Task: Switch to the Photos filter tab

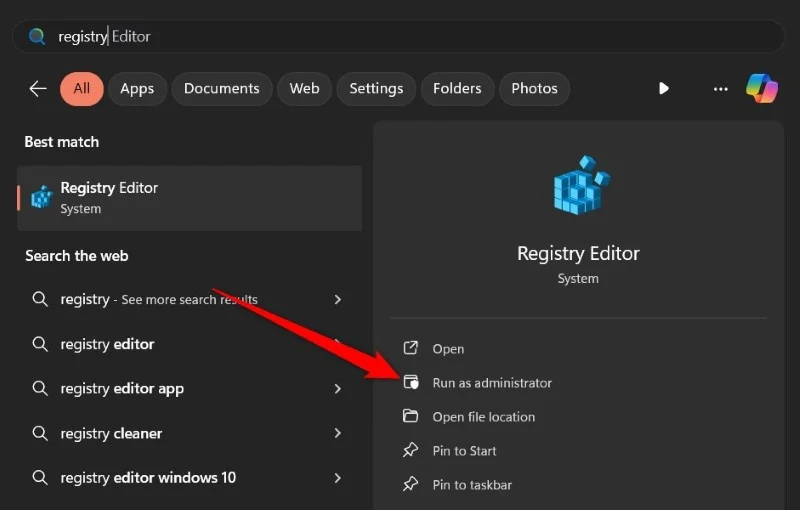Action: pyautogui.click(x=534, y=89)
